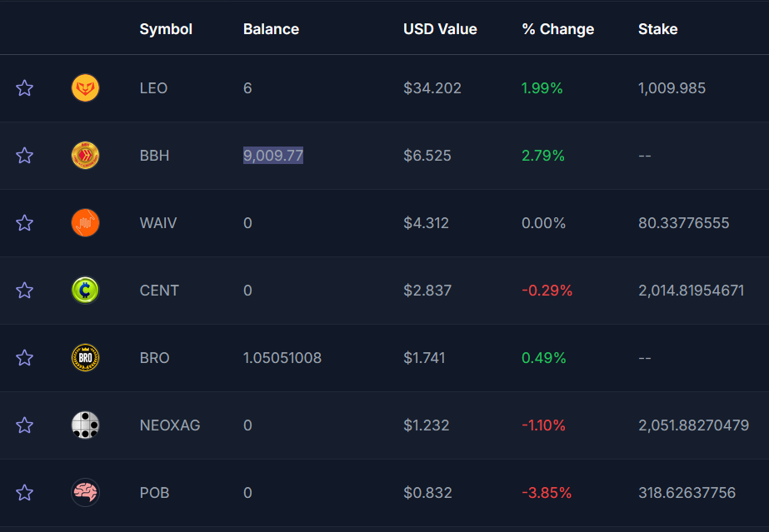Star the WAIV token row

[25, 223]
